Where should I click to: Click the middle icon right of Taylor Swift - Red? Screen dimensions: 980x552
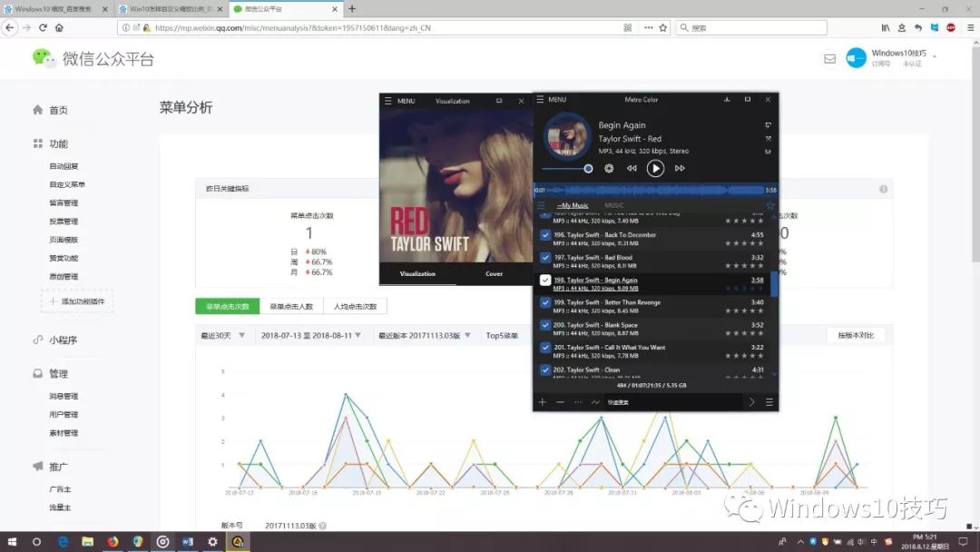point(769,139)
